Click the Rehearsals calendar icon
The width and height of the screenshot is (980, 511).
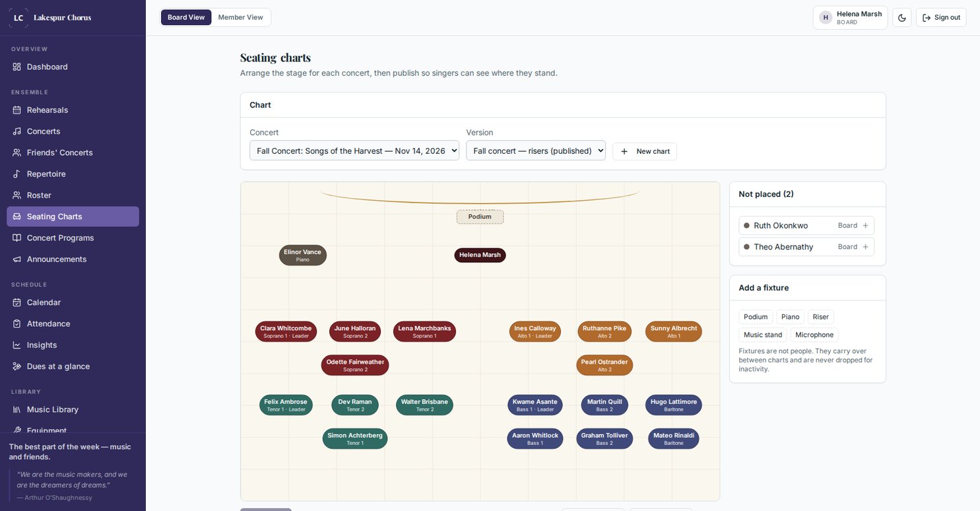coord(17,110)
